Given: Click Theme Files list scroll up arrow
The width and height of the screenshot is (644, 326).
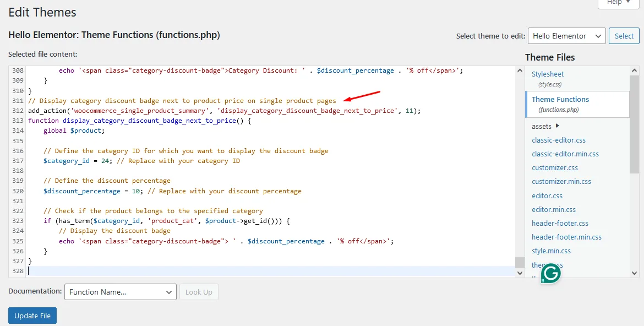Looking at the screenshot, I should click(635, 70).
